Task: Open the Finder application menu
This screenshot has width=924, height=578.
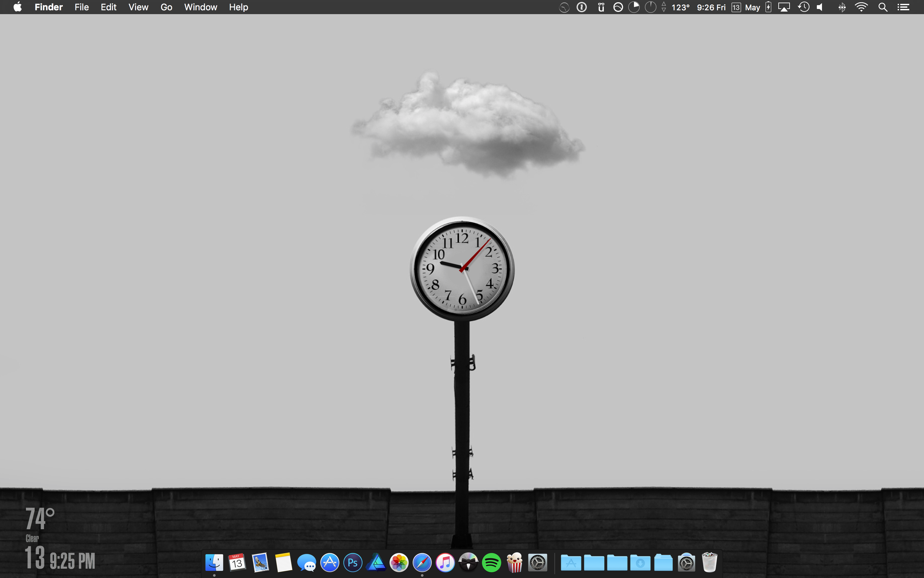Action: click(x=49, y=7)
